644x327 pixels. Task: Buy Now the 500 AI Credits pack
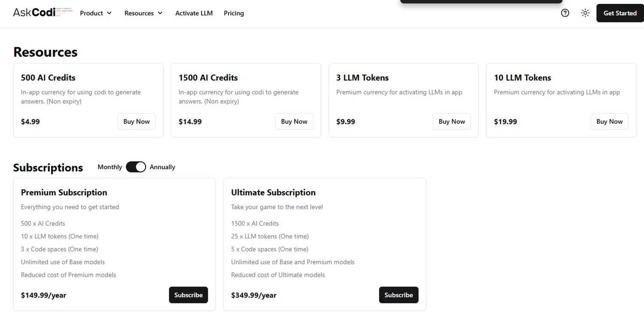point(137,122)
